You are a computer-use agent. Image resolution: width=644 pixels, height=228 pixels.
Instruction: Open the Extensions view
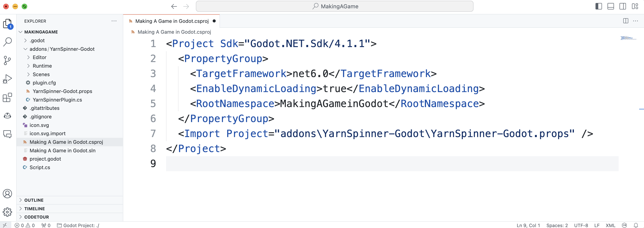[x=8, y=97]
